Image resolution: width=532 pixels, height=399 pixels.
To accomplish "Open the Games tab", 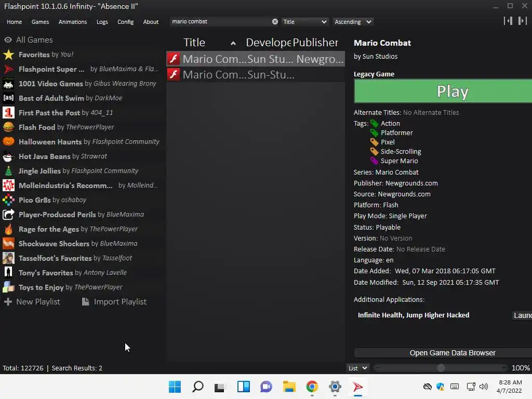I will pyautogui.click(x=40, y=22).
